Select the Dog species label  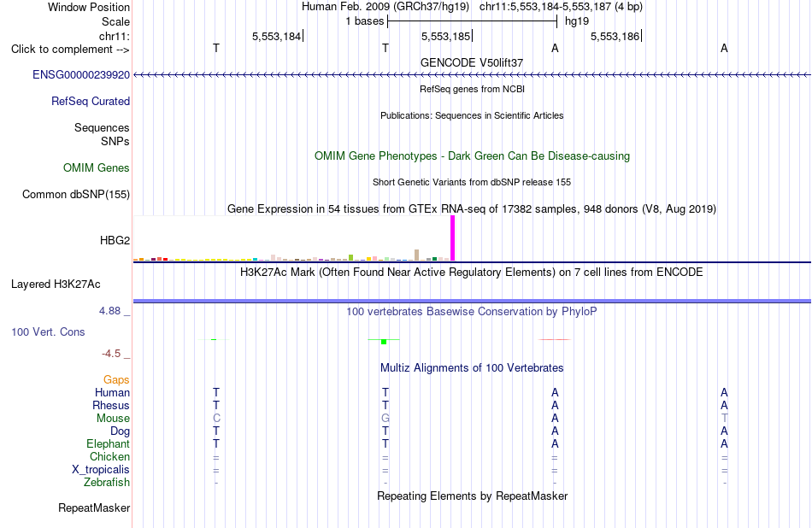point(121,431)
